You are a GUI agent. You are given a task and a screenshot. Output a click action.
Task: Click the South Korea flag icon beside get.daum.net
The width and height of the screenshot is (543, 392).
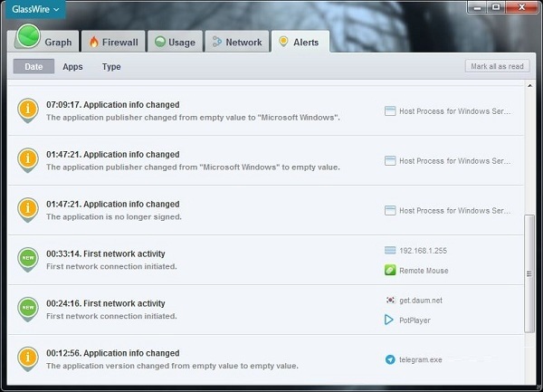click(391, 300)
